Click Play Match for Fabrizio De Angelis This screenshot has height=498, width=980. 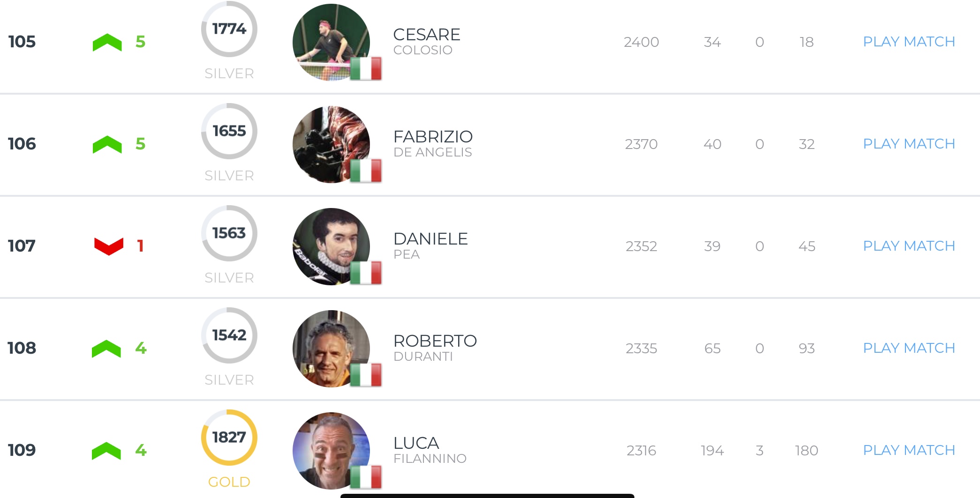pyautogui.click(x=908, y=144)
